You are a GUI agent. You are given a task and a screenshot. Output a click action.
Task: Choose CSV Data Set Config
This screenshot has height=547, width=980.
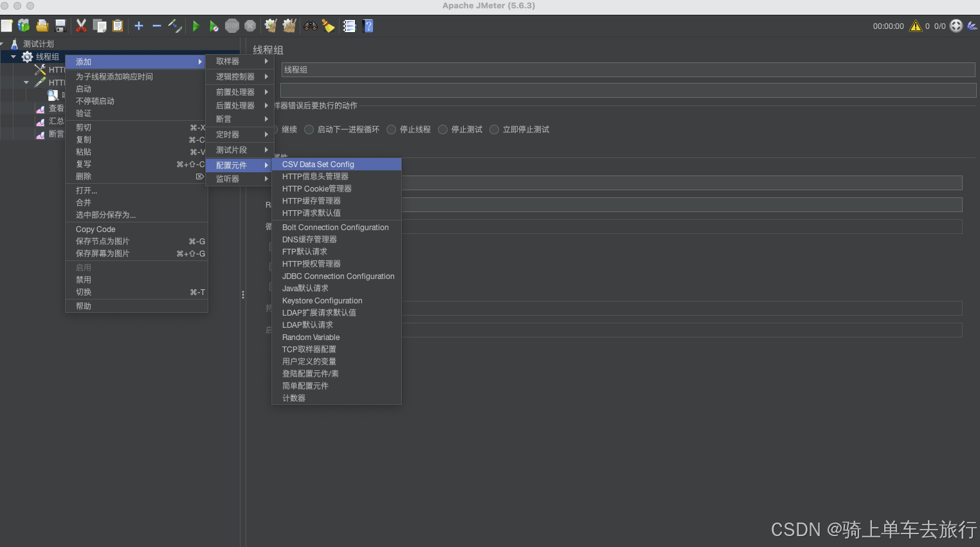point(337,165)
